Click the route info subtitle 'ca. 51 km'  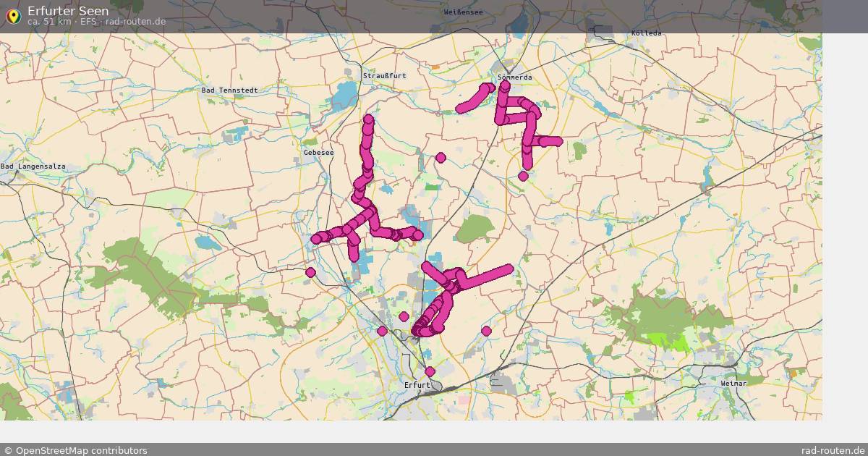click(49, 22)
